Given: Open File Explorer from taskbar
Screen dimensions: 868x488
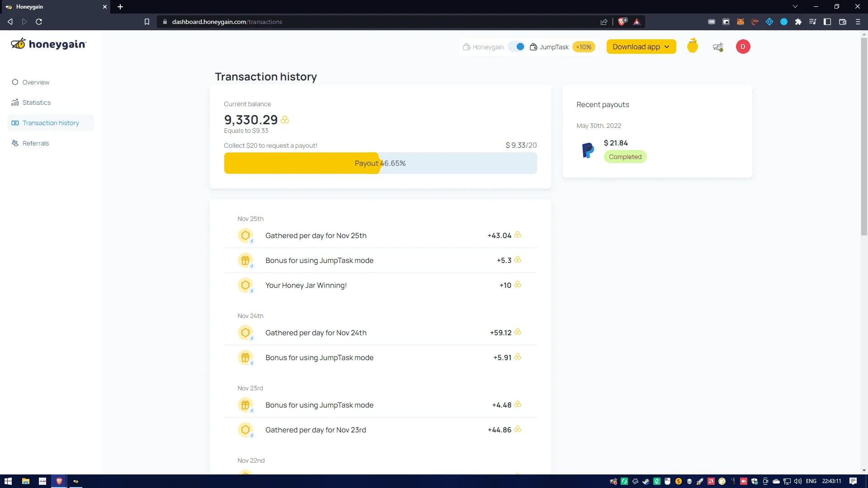Looking at the screenshot, I should coord(26,481).
